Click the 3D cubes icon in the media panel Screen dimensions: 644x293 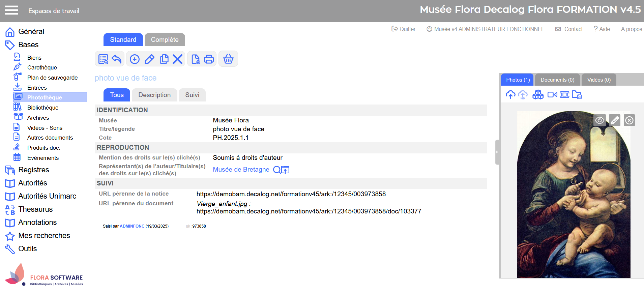[538, 95]
